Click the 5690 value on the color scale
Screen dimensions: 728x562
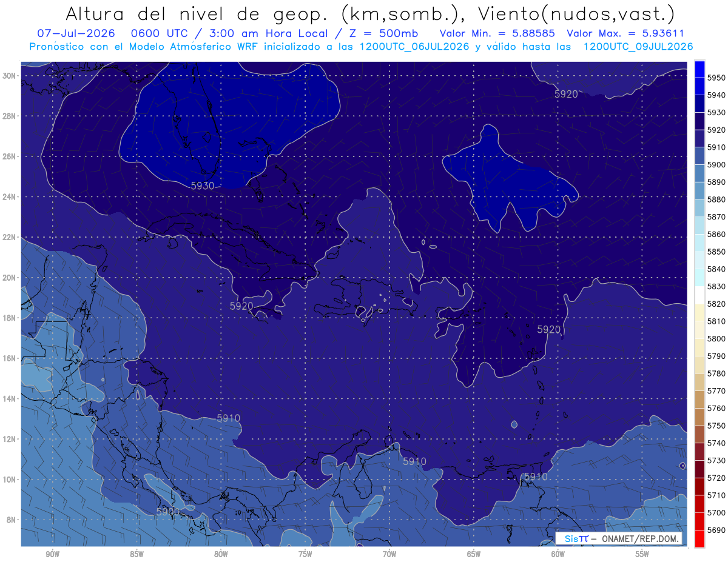[x=716, y=530]
